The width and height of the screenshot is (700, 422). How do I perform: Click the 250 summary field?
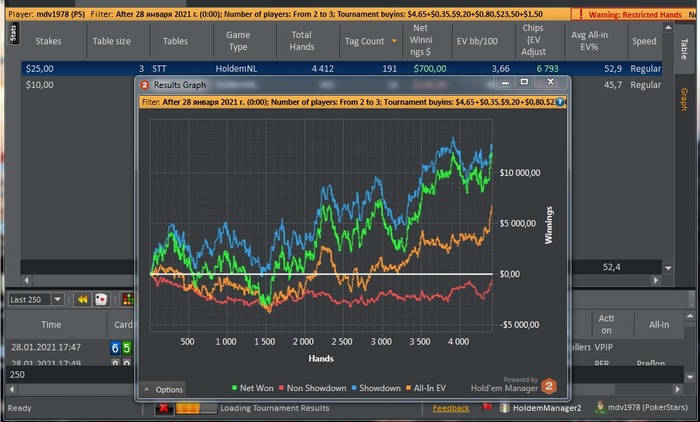[71, 375]
